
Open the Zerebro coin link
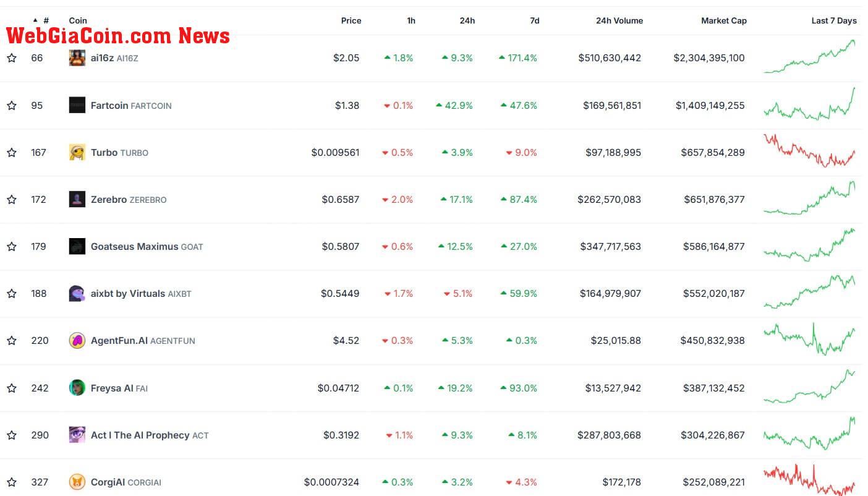[x=129, y=200]
